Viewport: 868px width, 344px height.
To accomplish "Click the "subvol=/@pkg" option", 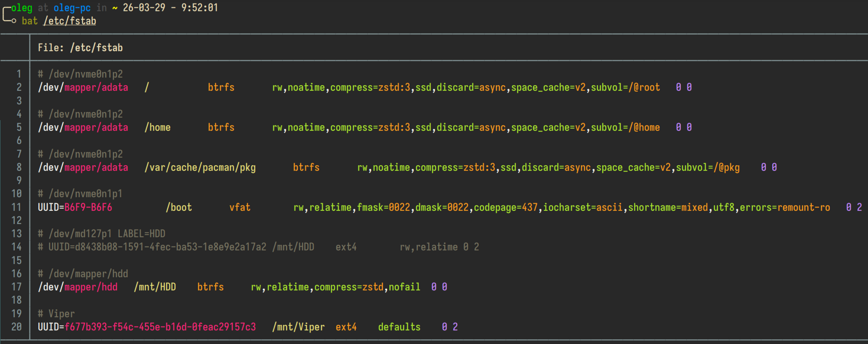I will [708, 167].
